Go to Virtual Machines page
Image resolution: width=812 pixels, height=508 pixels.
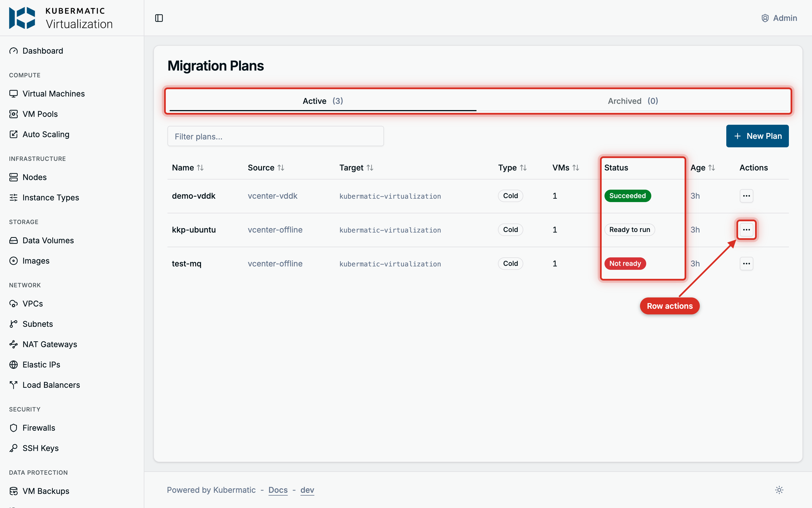47,93
